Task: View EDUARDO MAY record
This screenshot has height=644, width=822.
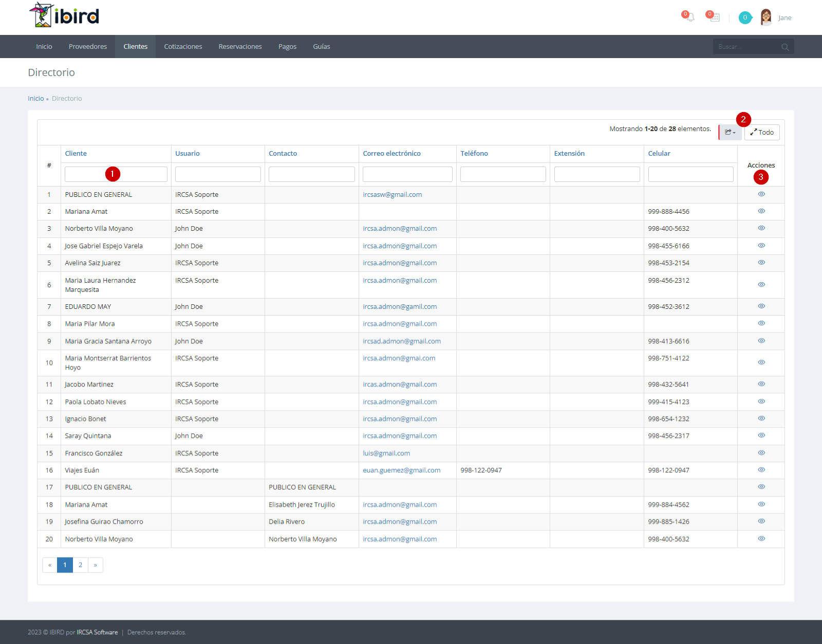Action: 761,306
